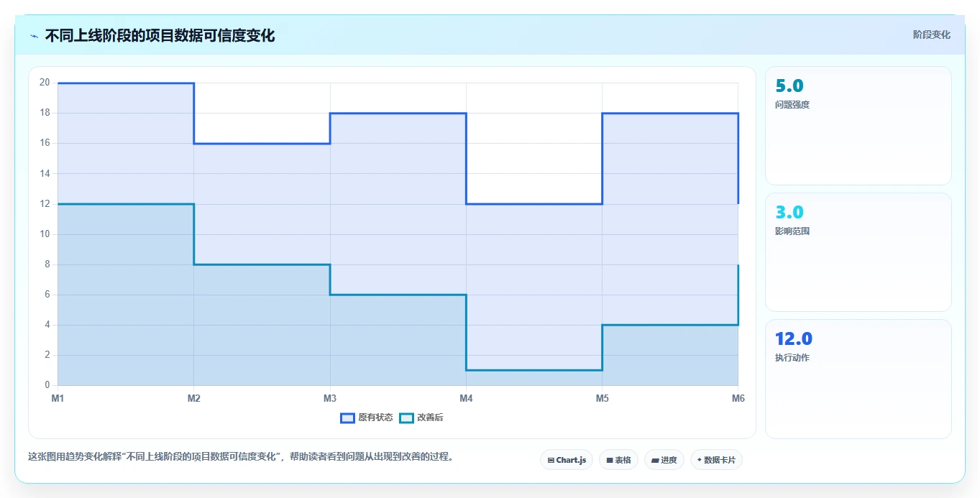Click the 表格 tag

[618, 460]
